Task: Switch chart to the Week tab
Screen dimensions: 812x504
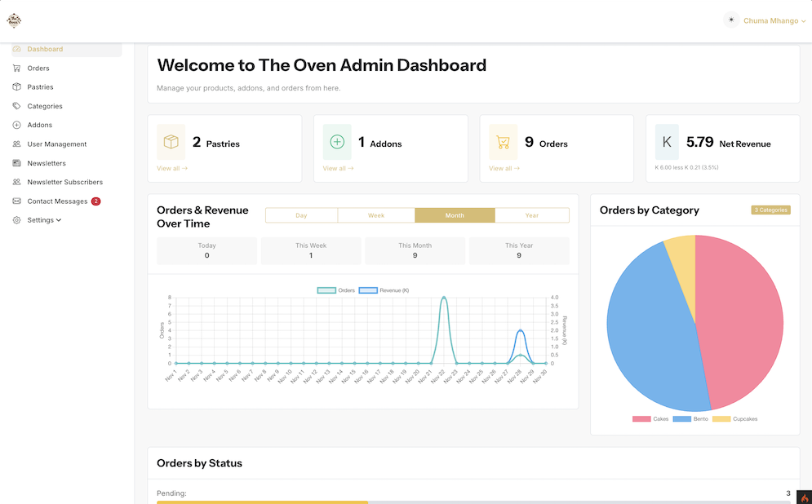Action: (x=376, y=215)
